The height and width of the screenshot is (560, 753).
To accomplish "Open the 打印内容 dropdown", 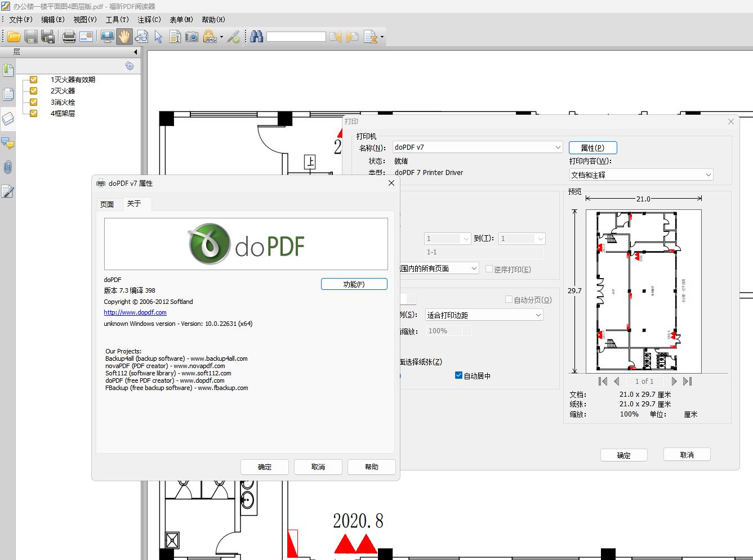I will click(641, 175).
